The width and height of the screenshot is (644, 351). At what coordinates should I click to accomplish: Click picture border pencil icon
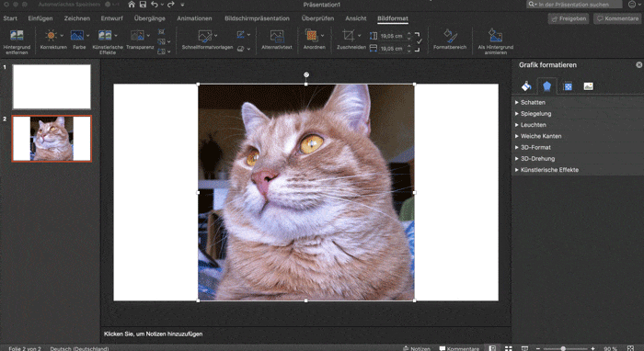click(241, 35)
